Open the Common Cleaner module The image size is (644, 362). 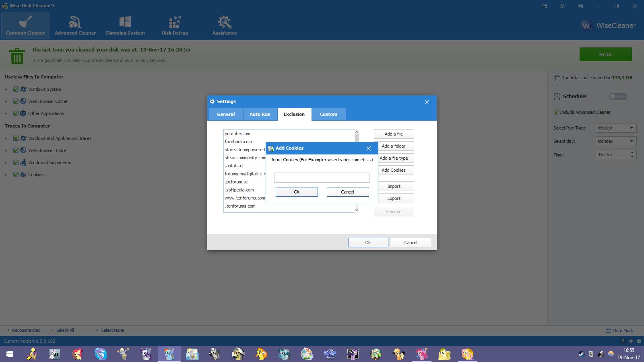(25, 25)
